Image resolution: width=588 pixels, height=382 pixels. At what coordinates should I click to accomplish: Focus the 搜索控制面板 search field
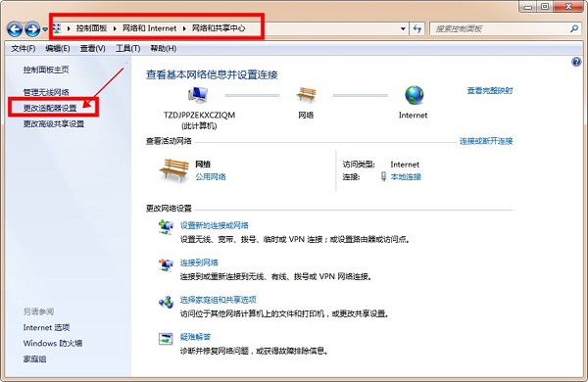tap(500, 28)
